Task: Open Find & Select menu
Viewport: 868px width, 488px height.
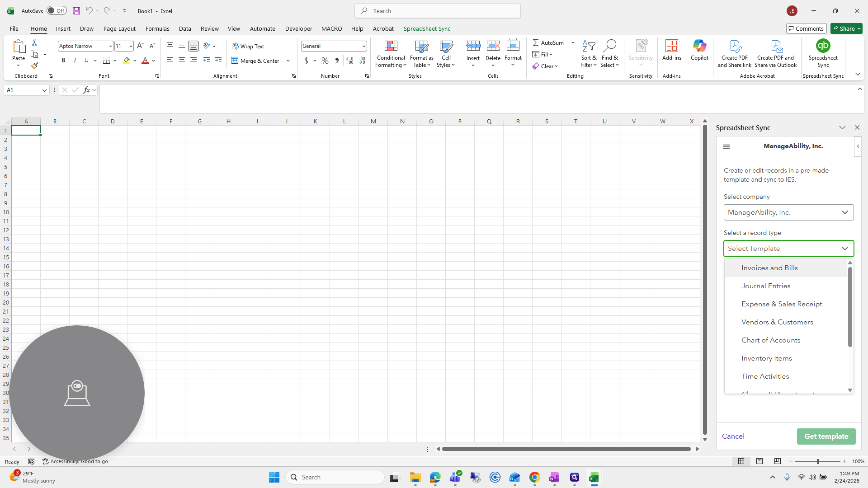Action: (x=609, y=54)
